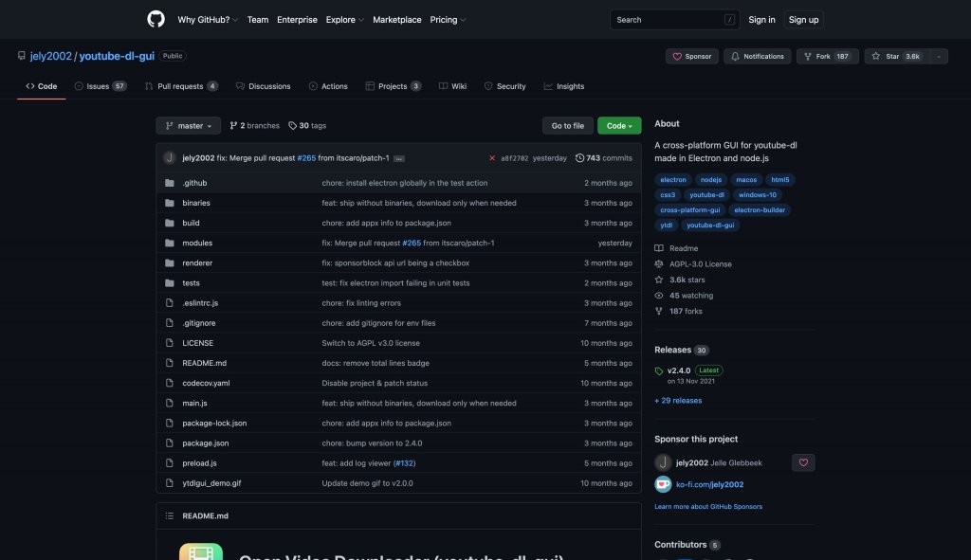971x560 pixels.
Task: Switch to the Issues tab
Action: tap(101, 86)
